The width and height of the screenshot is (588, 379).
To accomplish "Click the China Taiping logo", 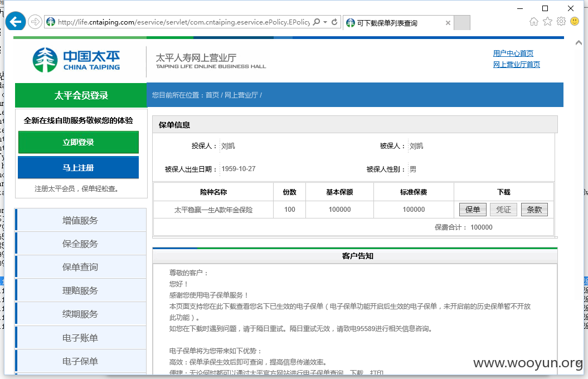I will (76, 60).
